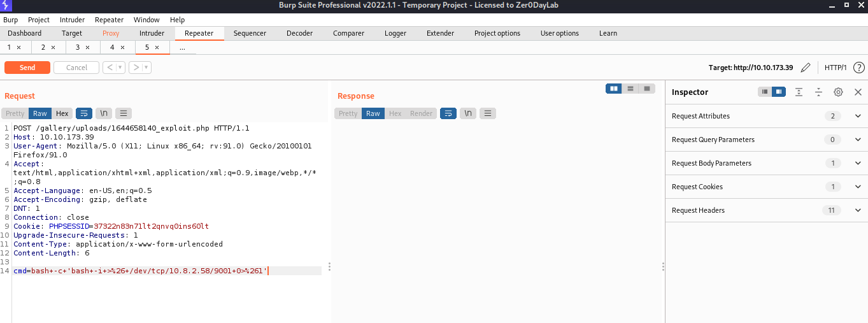
Task: Select combined tabbed request/response layout
Action: (647, 89)
